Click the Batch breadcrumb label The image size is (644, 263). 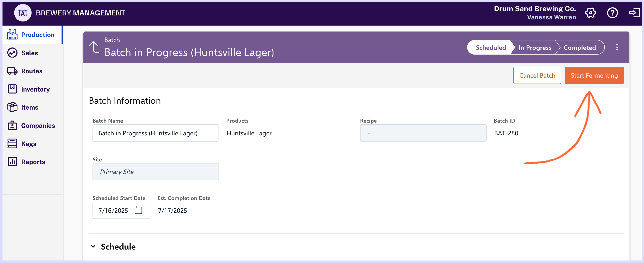click(112, 40)
